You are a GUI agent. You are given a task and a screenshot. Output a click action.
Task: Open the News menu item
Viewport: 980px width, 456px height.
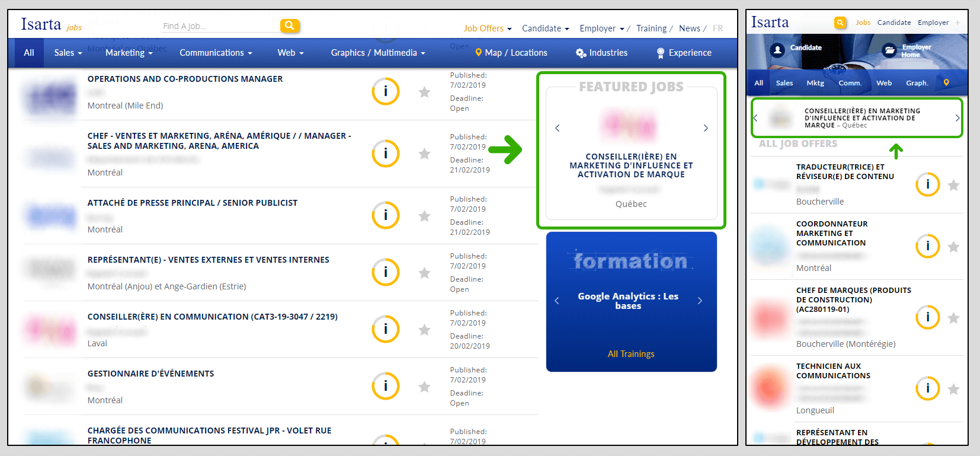(689, 28)
